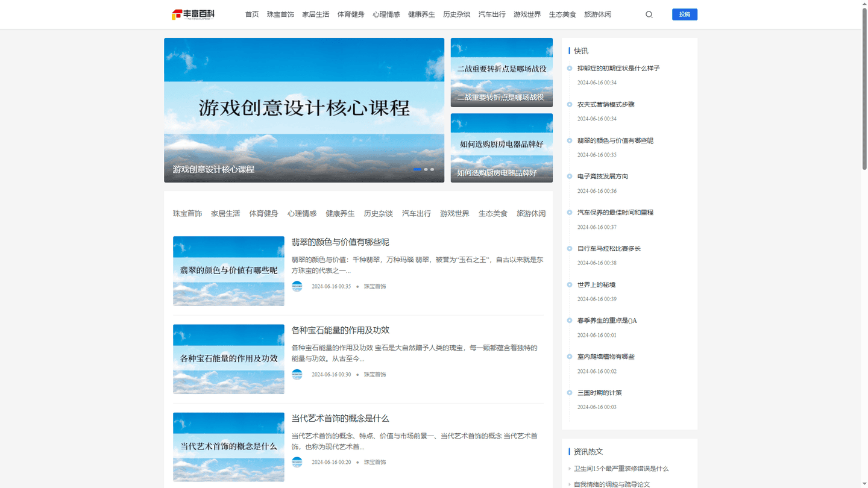Open sidebar news 翡翠的颜色与价值有哪些呢
This screenshot has width=868, height=488.
615,141
